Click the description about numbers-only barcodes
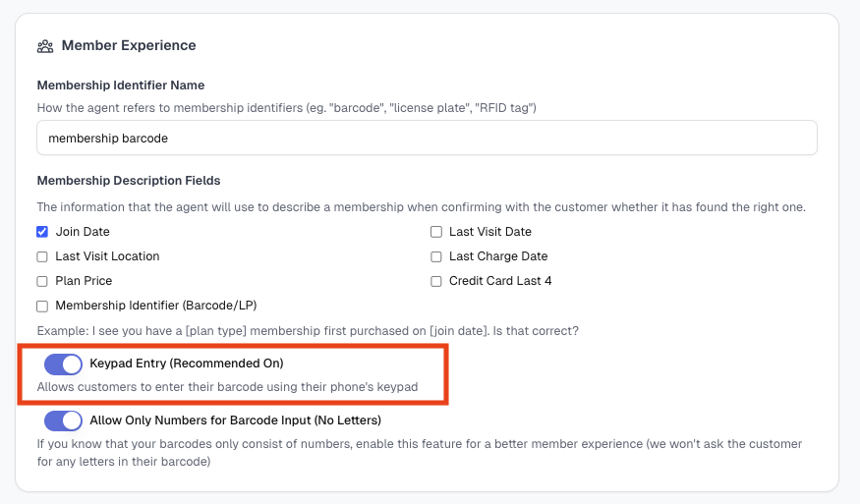This screenshot has width=860, height=504. pyautogui.click(x=420, y=453)
